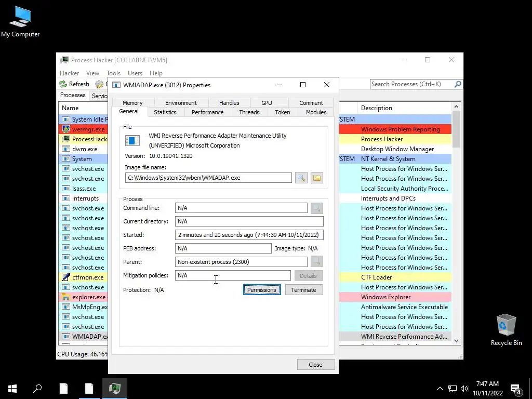532x399 pixels.
Task: Open the notification center icon
Action: pos(516,389)
